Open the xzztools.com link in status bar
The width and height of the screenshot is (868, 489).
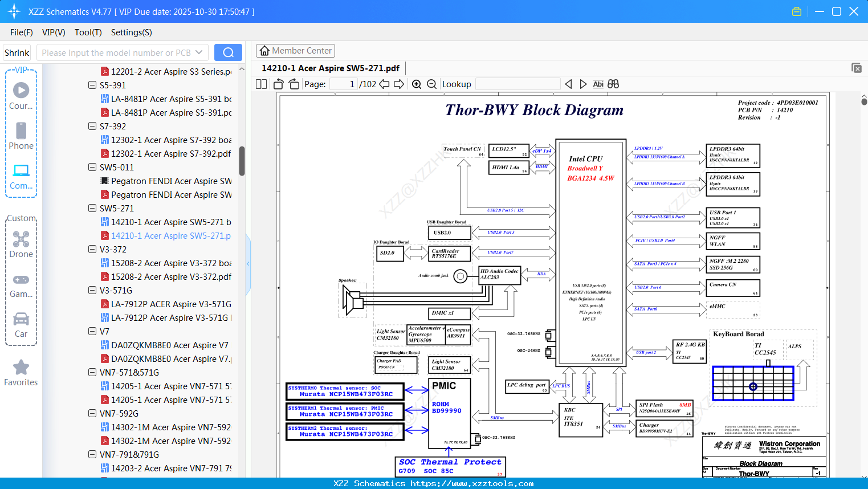click(472, 483)
